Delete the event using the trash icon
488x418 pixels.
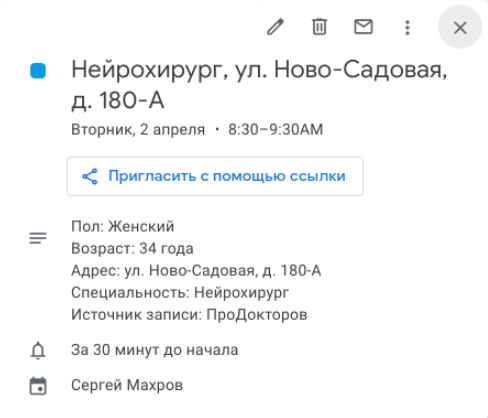pyautogui.click(x=319, y=27)
